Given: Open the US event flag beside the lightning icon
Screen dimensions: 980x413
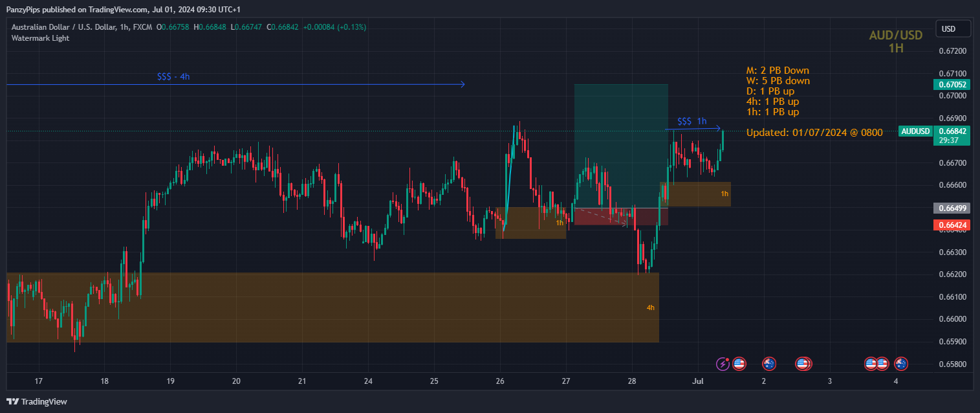Looking at the screenshot, I should point(739,364).
